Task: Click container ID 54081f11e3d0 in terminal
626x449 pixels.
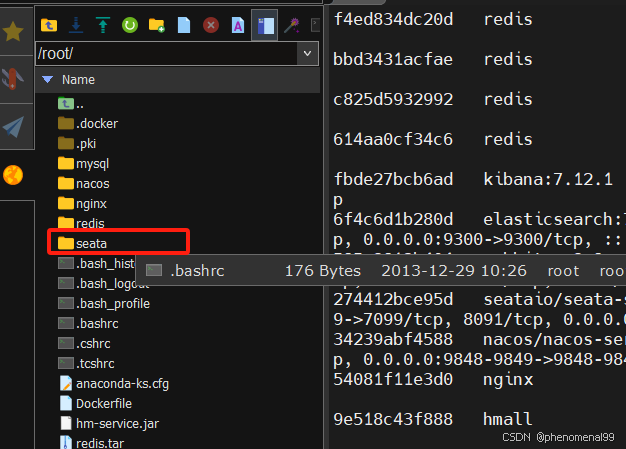Action: [393, 380]
